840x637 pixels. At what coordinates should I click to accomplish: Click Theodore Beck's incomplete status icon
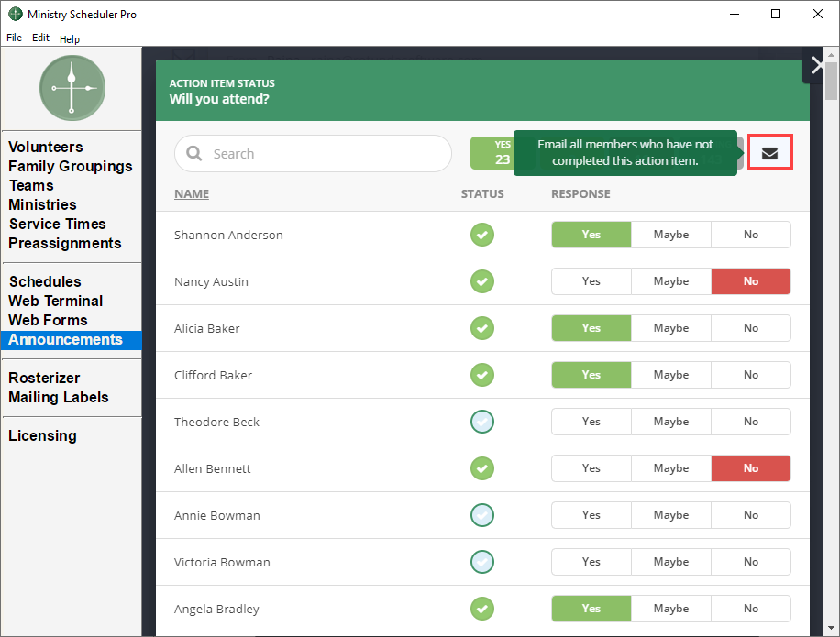(x=482, y=422)
